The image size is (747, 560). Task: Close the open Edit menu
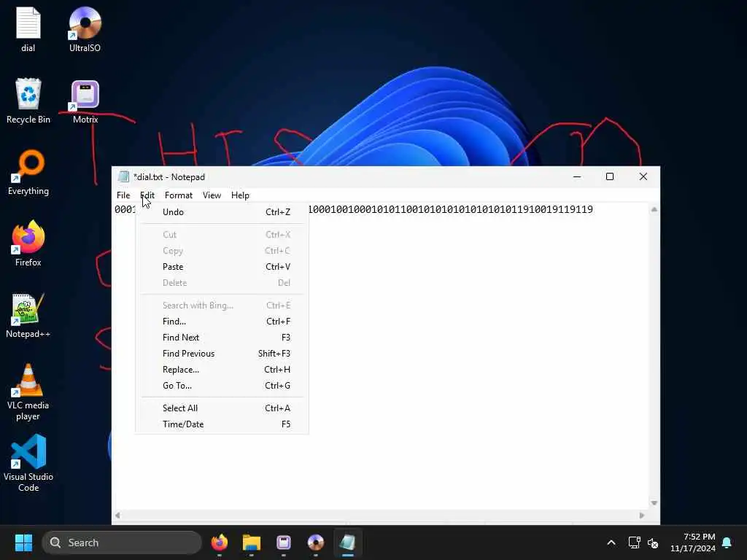(x=147, y=195)
